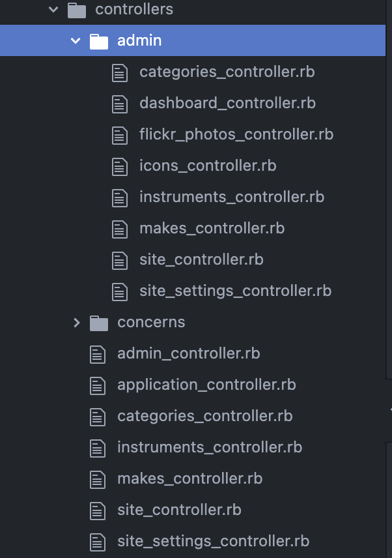Click the admin folder icon

click(x=99, y=41)
